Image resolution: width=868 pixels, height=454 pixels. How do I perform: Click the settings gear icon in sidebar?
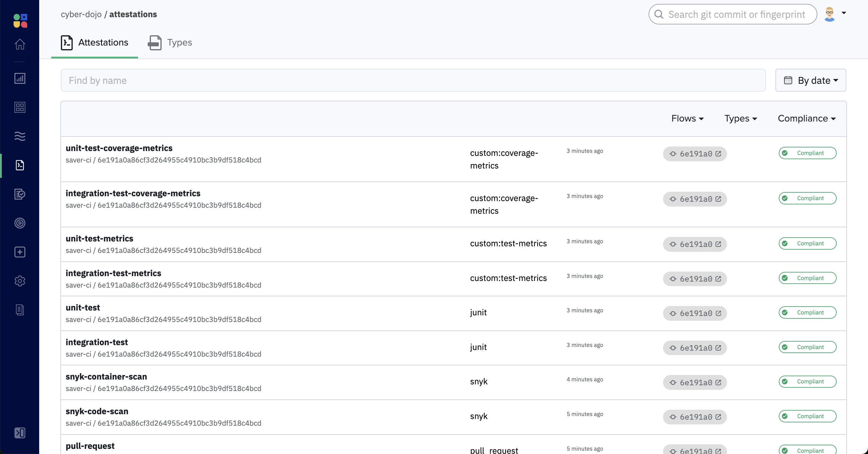[20, 281]
